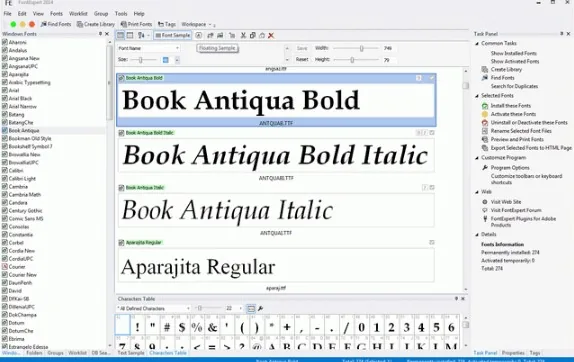Toggle checkbox next to Arial in font list
Viewport: 574px width, 362px height.
pos(5,90)
